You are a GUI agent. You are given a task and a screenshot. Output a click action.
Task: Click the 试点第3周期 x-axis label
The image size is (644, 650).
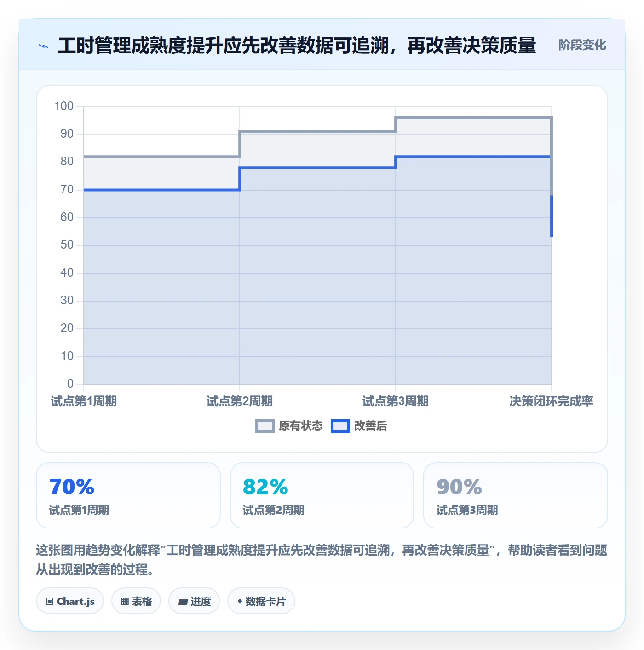pyautogui.click(x=396, y=401)
